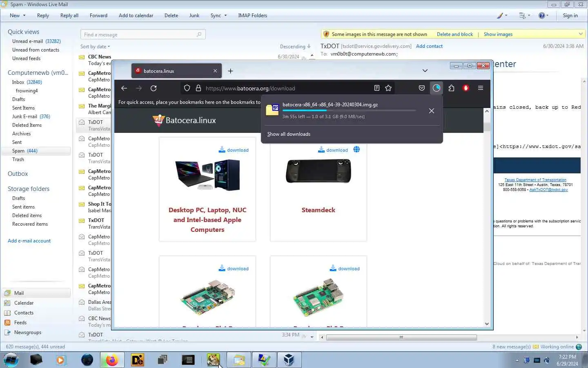Search icon in Find a message box
The height and width of the screenshot is (368, 588).
click(199, 34)
